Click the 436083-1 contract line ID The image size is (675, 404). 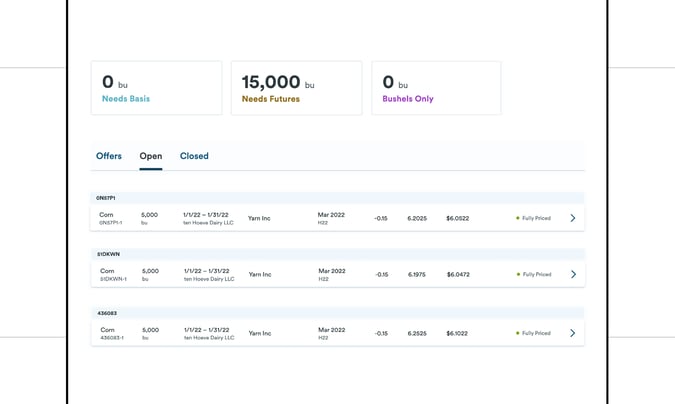point(112,338)
